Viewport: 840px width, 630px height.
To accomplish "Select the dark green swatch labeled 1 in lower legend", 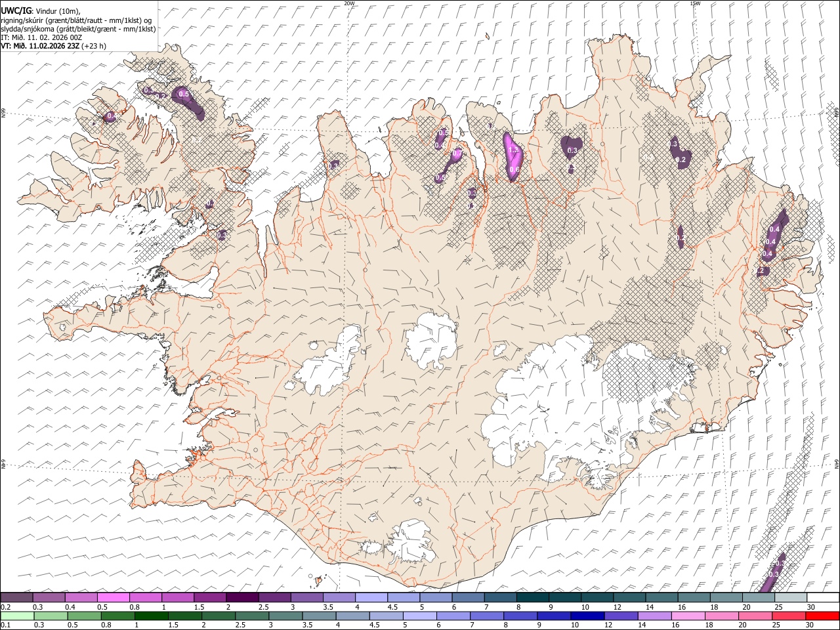I will (152, 616).
